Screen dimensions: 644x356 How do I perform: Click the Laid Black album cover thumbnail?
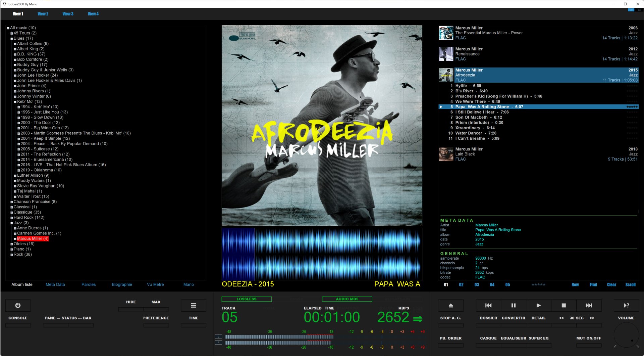(x=446, y=154)
